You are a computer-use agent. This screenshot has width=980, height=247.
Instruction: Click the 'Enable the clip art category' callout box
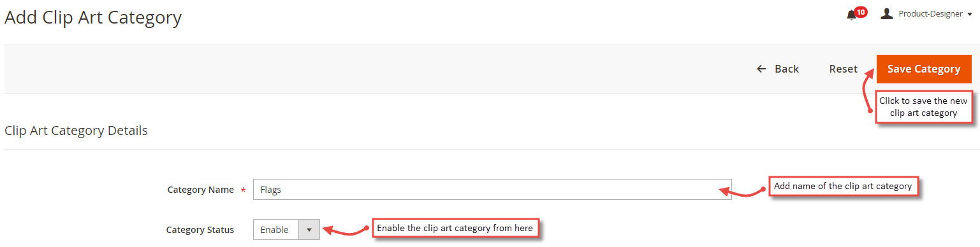pyautogui.click(x=455, y=228)
